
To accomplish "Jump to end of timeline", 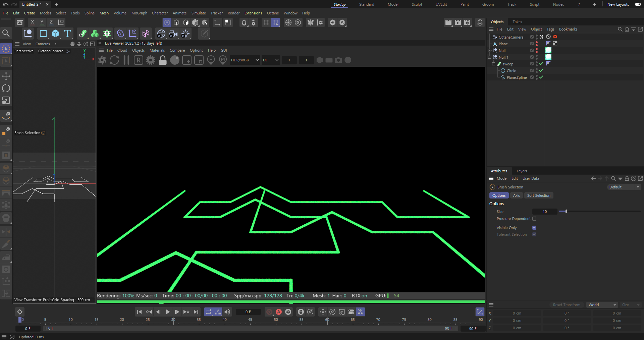I will click(x=196, y=312).
